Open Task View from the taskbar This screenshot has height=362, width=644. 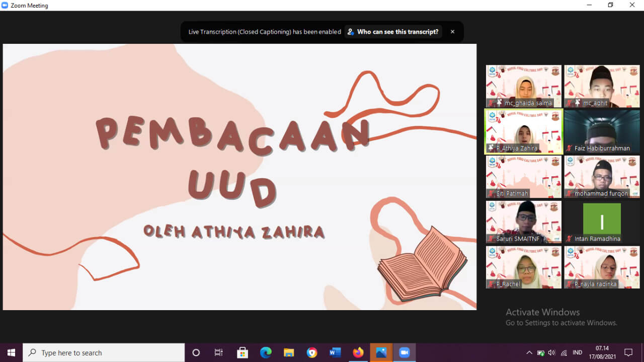pos(219,352)
